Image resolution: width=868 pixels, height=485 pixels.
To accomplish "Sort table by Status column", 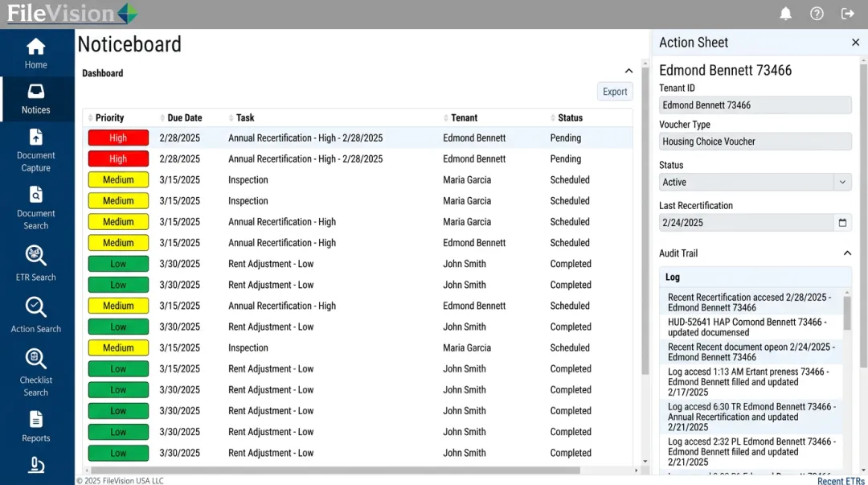I will tap(567, 117).
